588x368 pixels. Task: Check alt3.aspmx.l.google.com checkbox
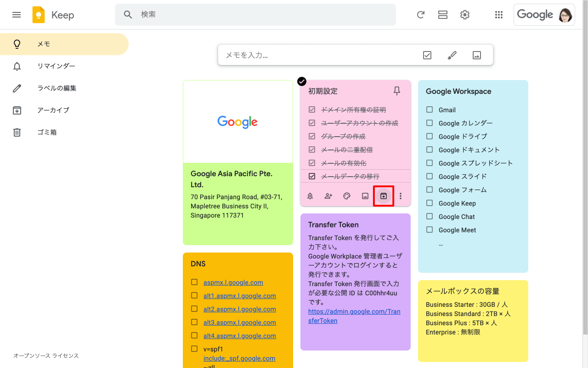click(x=194, y=322)
